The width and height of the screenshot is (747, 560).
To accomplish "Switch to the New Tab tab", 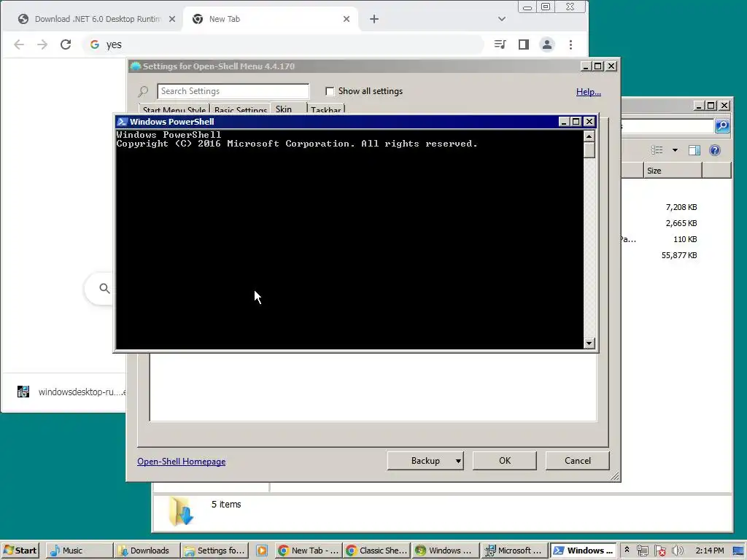I will (270, 19).
